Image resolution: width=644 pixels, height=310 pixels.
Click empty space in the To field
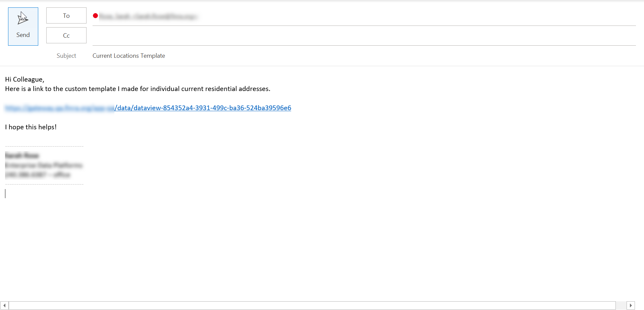point(402,16)
